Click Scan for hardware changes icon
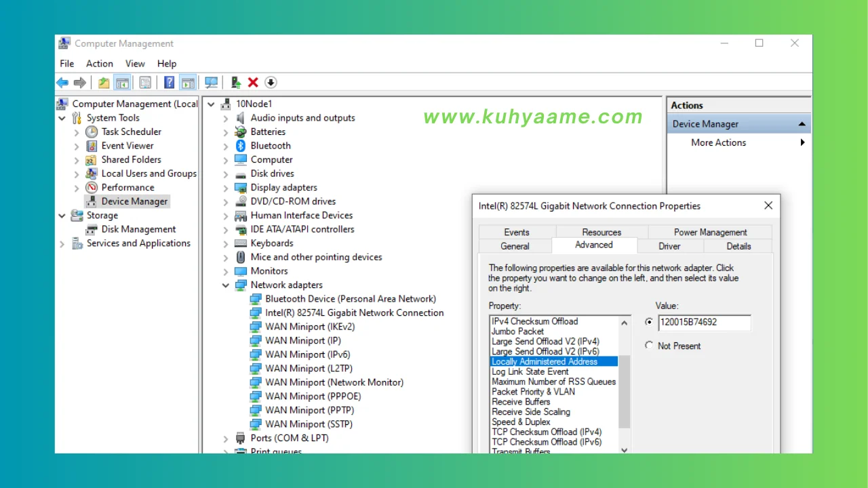The width and height of the screenshot is (868, 488). pyautogui.click(x=212, y=83)
